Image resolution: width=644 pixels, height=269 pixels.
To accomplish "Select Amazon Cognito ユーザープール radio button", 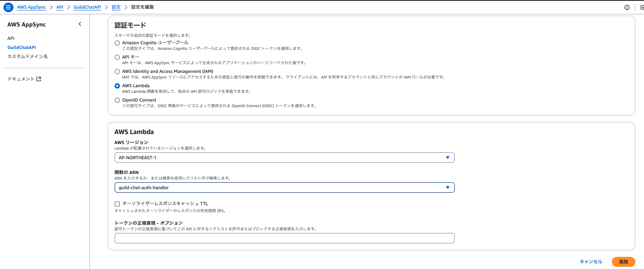I will pos(117,43).
